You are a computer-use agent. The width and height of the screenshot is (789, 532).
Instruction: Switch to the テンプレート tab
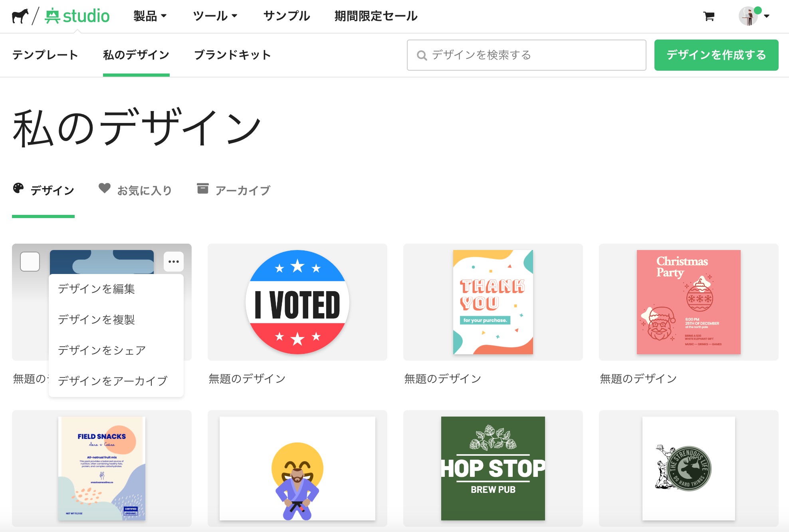45,55
